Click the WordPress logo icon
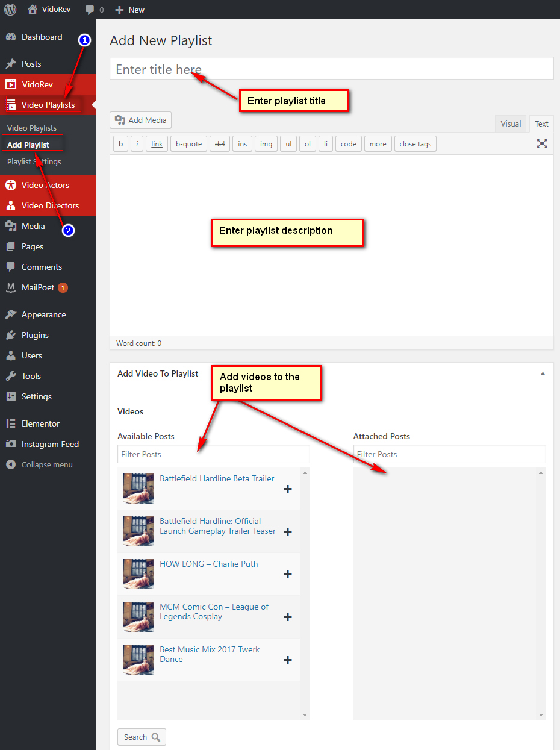 pos(10,10)
